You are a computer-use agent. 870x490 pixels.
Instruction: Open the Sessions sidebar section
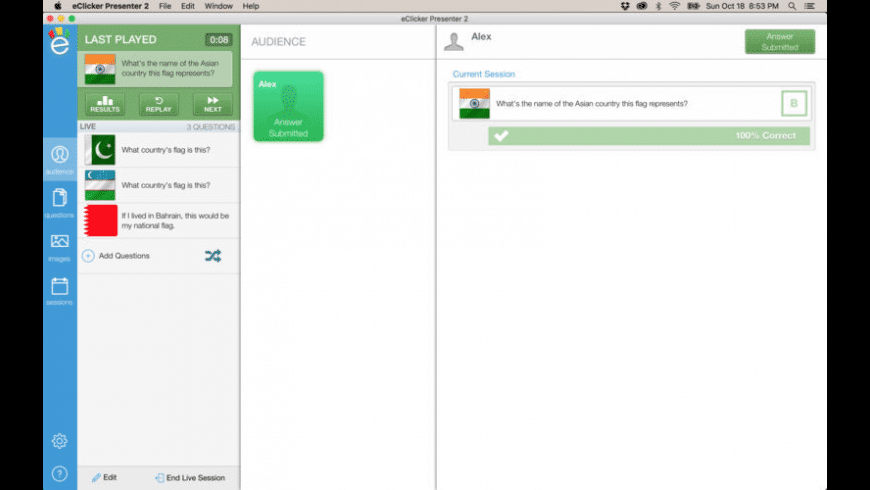pos(60,291)
